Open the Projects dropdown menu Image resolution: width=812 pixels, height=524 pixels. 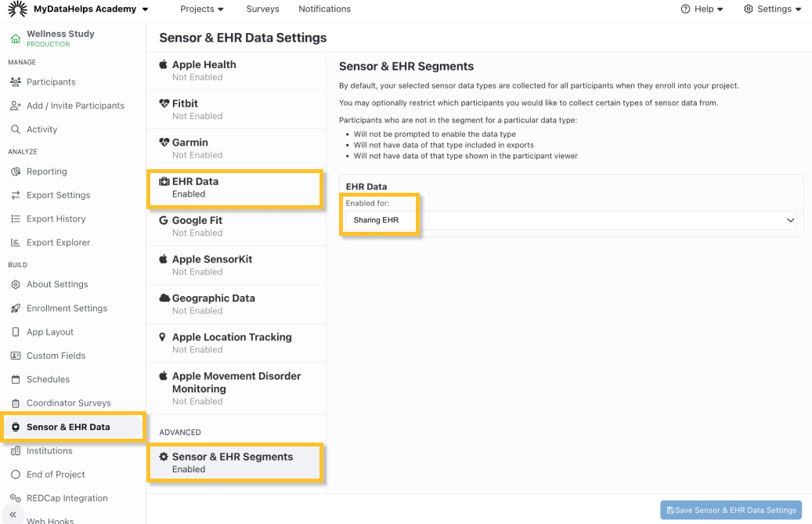tap(202, 9)
